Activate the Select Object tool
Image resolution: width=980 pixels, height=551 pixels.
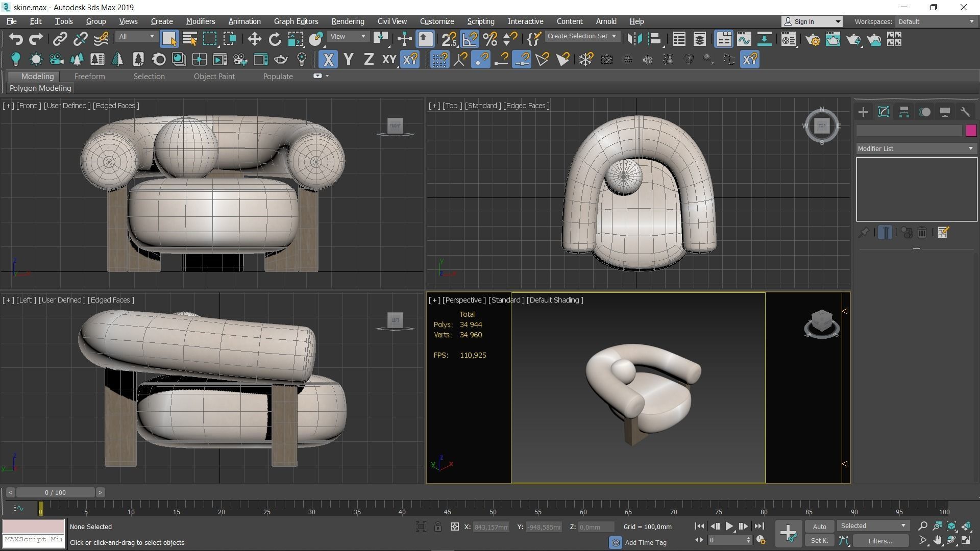coord(169,39)
